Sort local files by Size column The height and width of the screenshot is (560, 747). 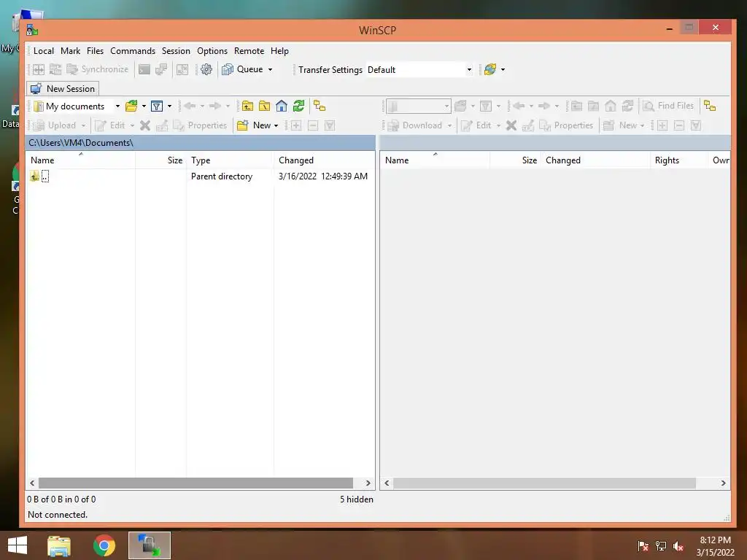click(x=161, y=160)
